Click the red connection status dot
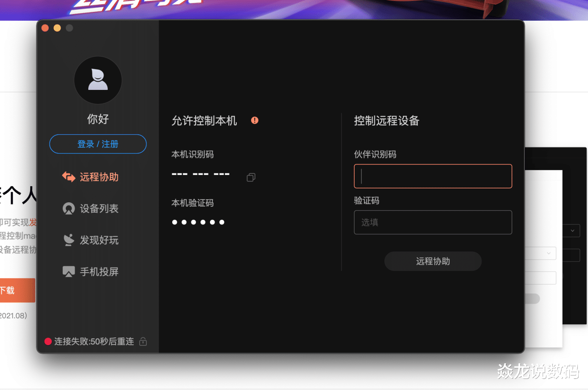Screen dimensions: 588x390 tap(48, 341)
